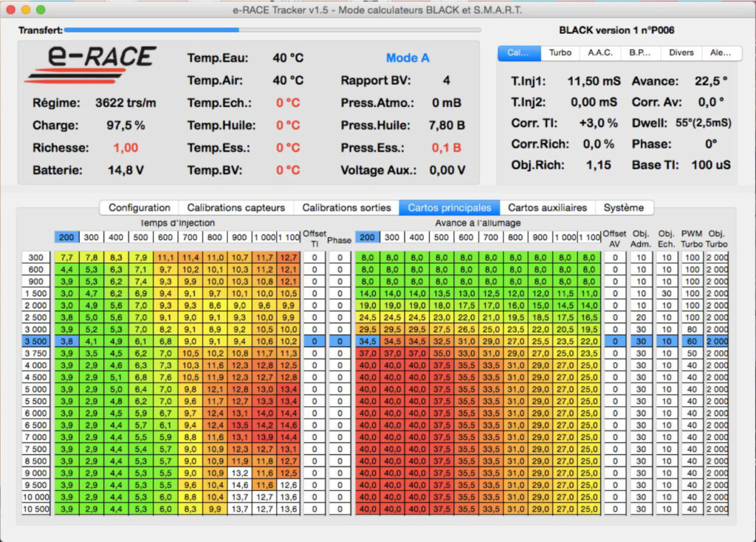
Task: Click the Transfert progress bar
Action: 272,30
